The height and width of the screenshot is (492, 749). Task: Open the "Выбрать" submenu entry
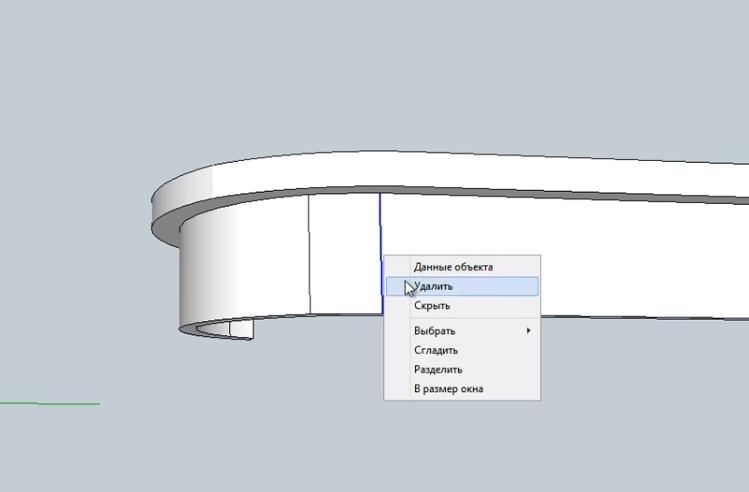coord(435,331)
